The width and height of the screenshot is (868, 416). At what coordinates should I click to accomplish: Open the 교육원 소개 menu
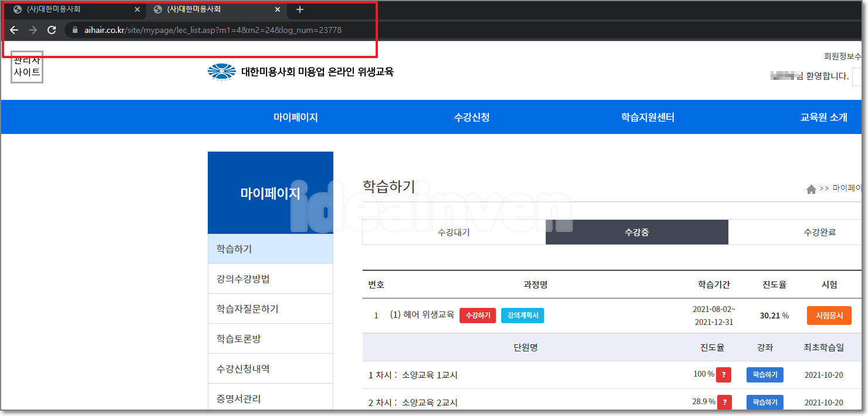(823, 117)
